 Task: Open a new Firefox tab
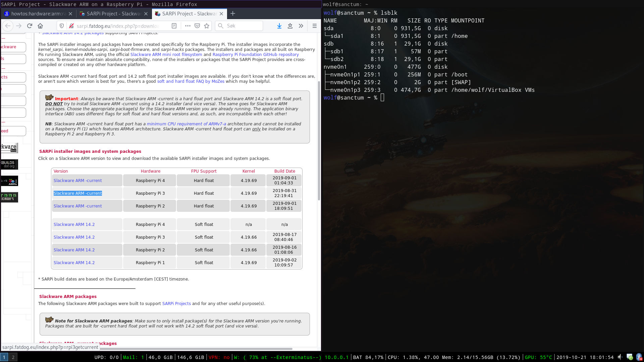[233, 13]
